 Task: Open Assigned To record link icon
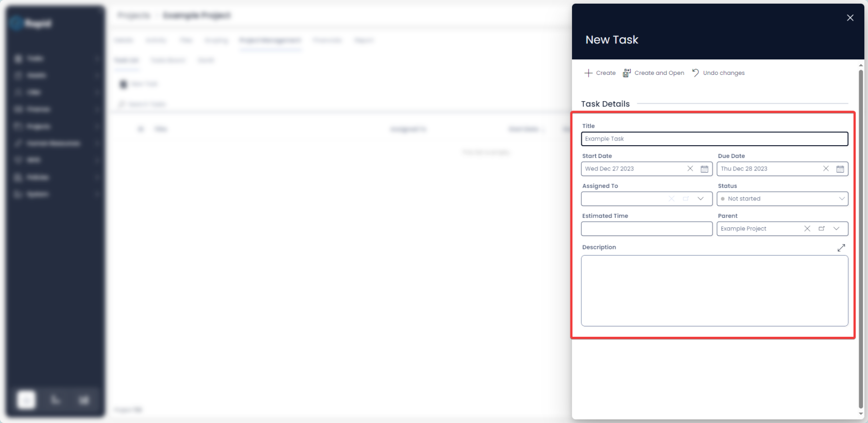click(686, 199)
